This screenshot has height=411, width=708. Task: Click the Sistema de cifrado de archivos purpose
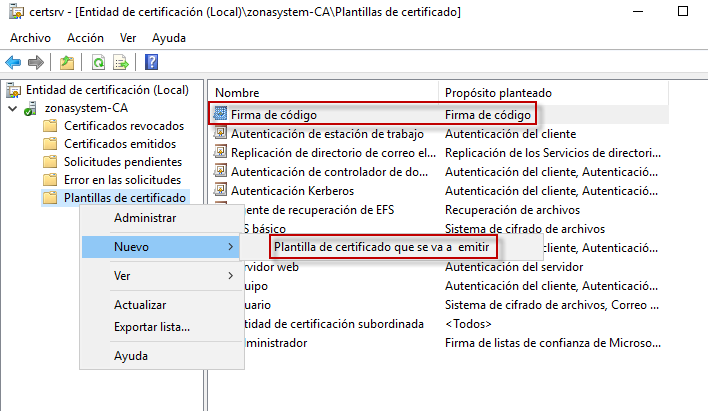(525, 229)
